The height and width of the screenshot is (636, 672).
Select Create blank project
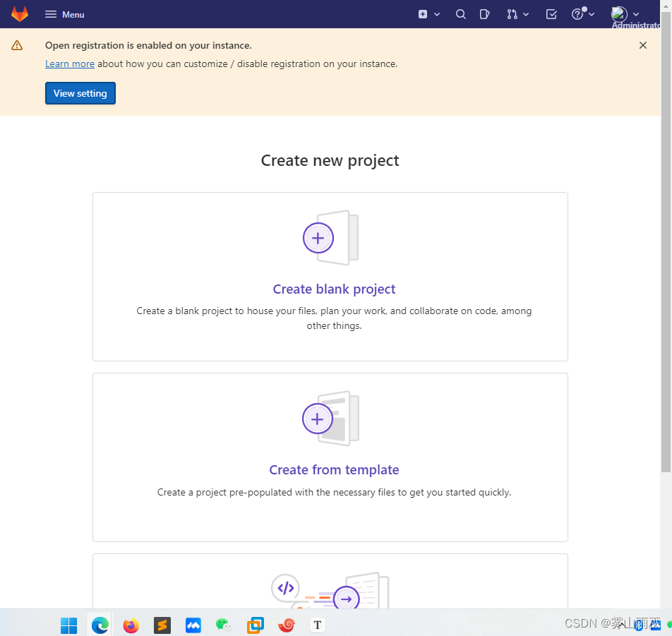click(x=333, y=289)
